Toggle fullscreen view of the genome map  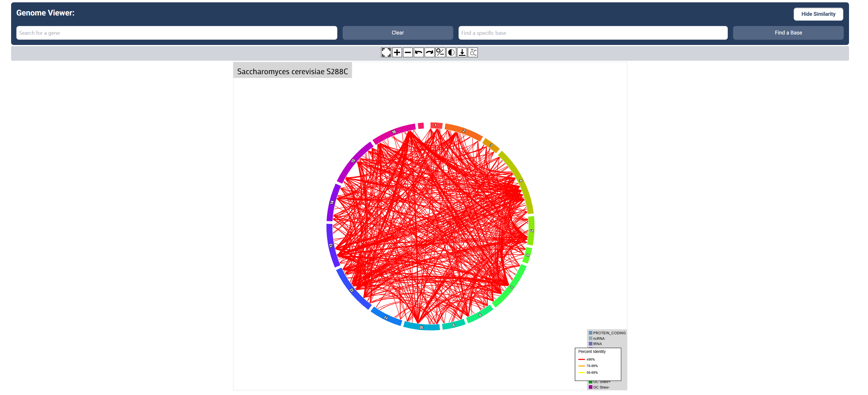[386, 52]
